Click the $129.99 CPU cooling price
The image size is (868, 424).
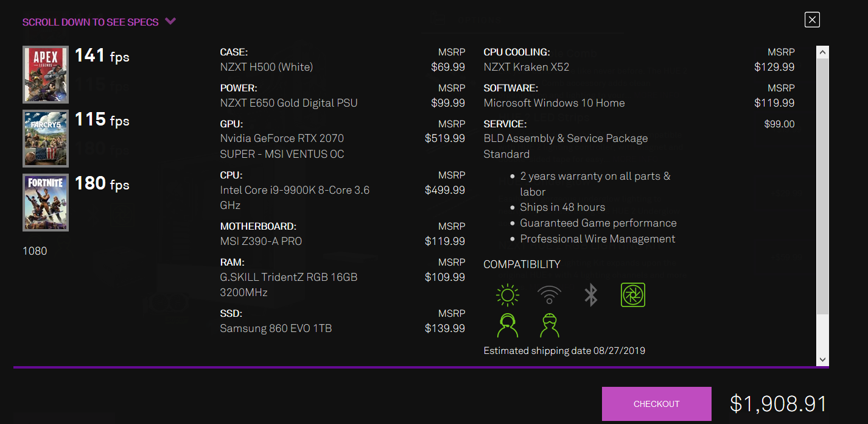(x=774, y=67)
